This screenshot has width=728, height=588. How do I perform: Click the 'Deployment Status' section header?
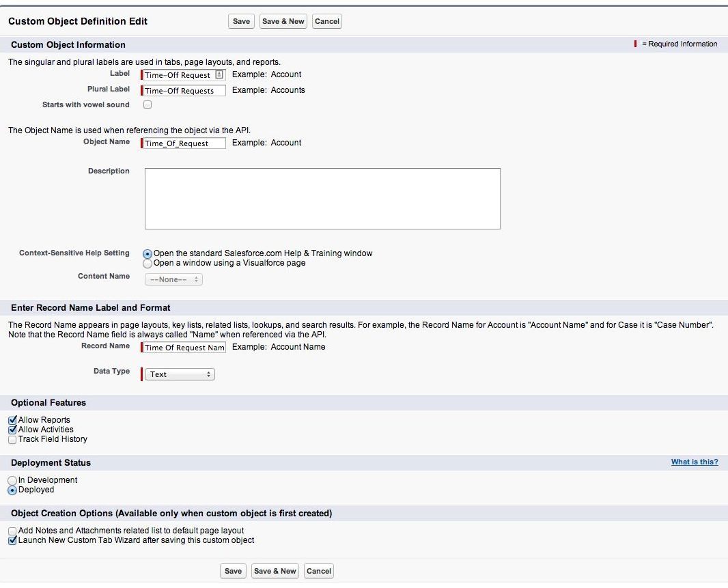tap(51, 462)
